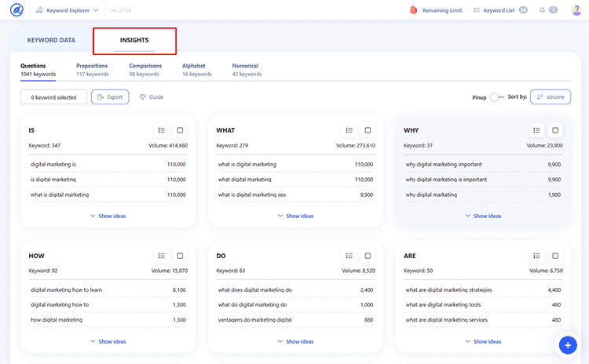This screenshot has width=589, height=364.
Task: Open the Keyword Explorer dropdown
Action: click(67, 10)
